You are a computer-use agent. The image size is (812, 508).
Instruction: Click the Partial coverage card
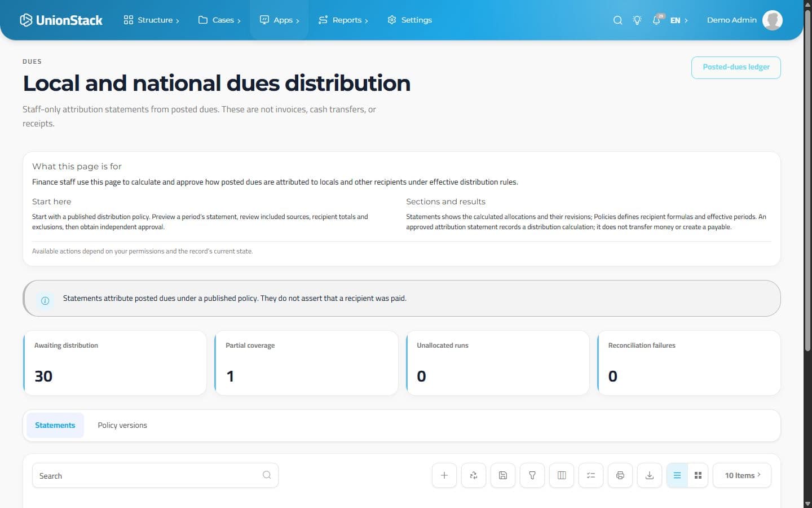coord(306,363)
